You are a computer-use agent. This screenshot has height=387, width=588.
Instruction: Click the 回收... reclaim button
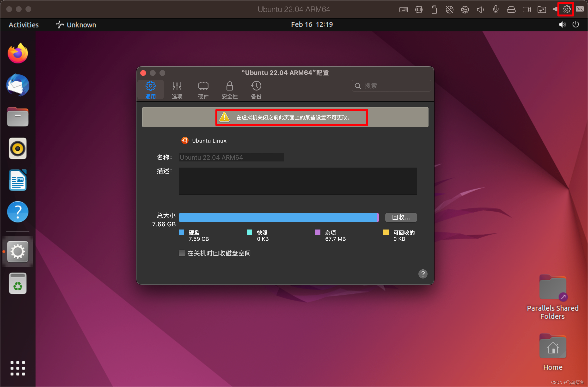(x=401, y=217)
